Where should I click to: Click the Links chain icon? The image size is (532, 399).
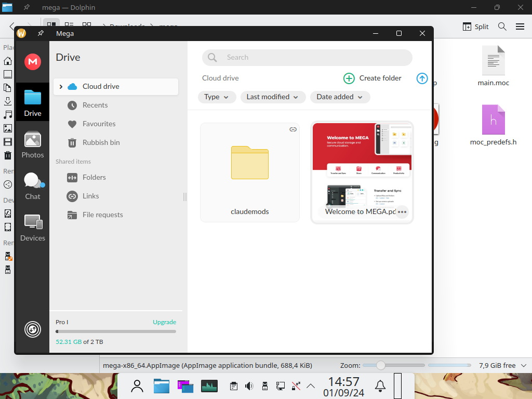(x=72, y=196)
